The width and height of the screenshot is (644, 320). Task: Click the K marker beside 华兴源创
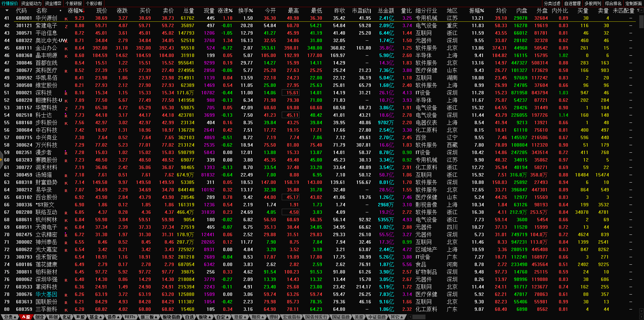coord(66,19)
